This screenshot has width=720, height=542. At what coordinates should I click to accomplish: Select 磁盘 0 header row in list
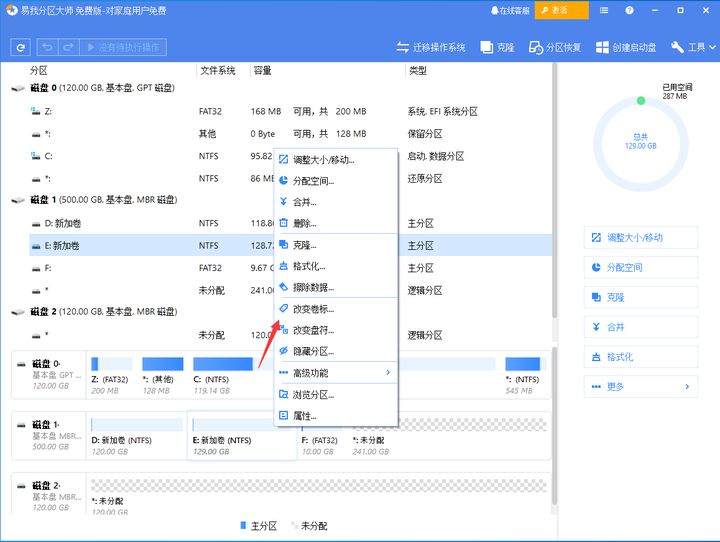pyautogui.click(x=281, y=88)
